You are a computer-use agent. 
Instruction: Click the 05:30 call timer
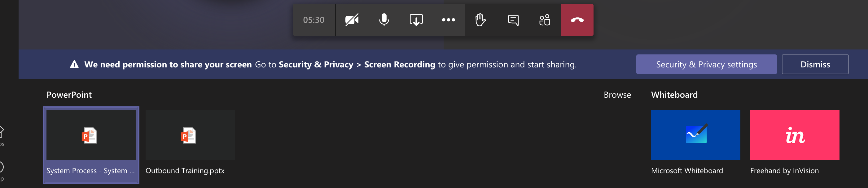(314, 20)
